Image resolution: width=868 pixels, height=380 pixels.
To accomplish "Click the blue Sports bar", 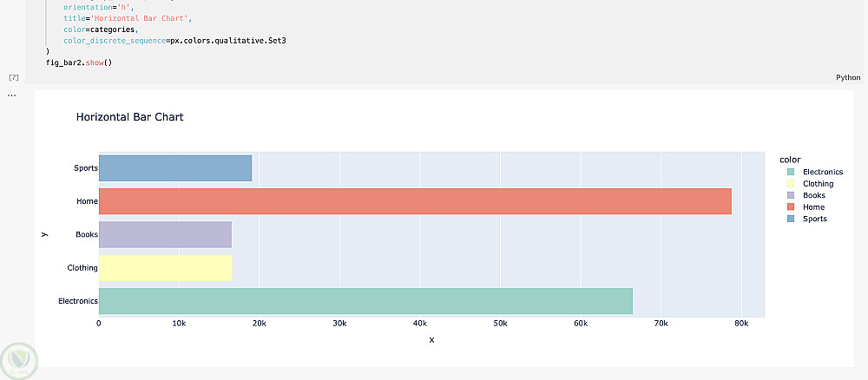I will click(175, 168).
